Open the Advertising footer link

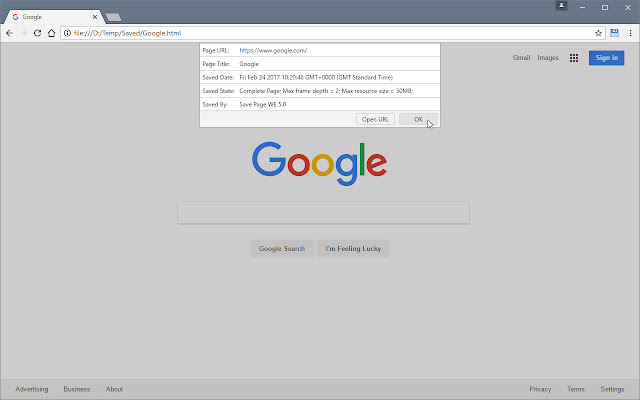32,389
